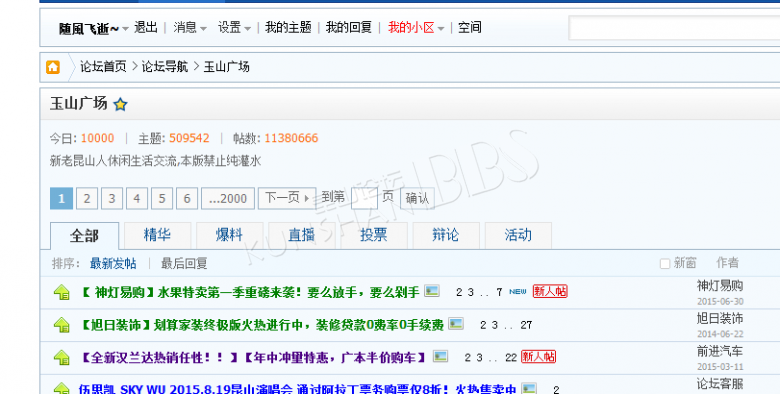Viewport: 780px width, 394px height.
Task: Enable the 新窗 new window checkbox
Action: tap(665, 264)
